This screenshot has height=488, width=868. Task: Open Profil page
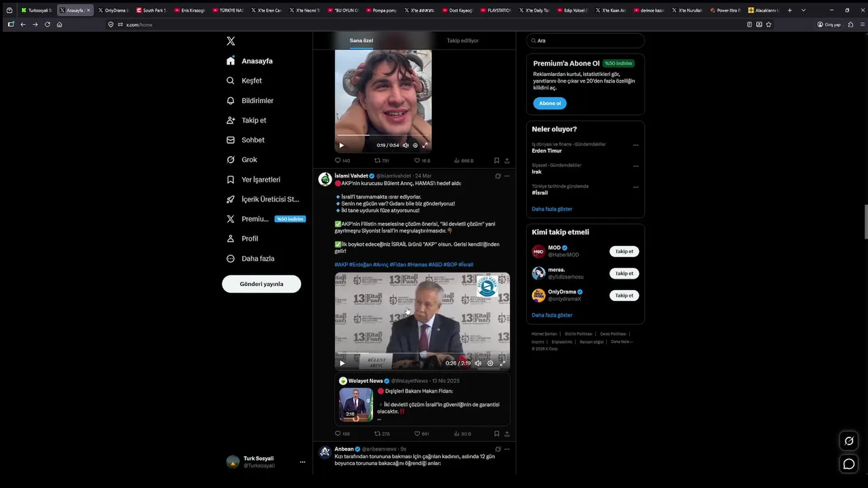[x=242, y=239]
